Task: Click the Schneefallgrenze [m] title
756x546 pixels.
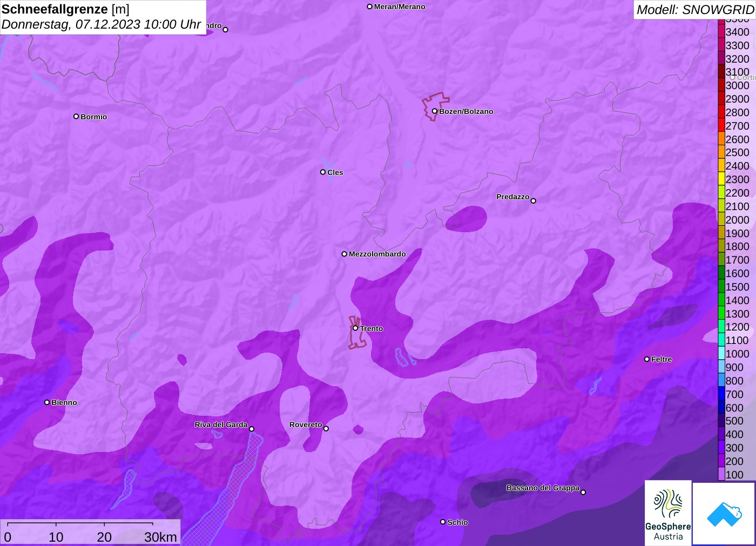Action: click(65, 9)
